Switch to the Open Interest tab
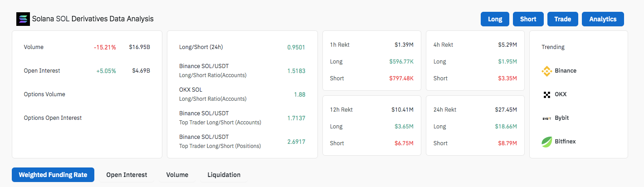This screenshot has width=644, height=187. coord(127,175)
